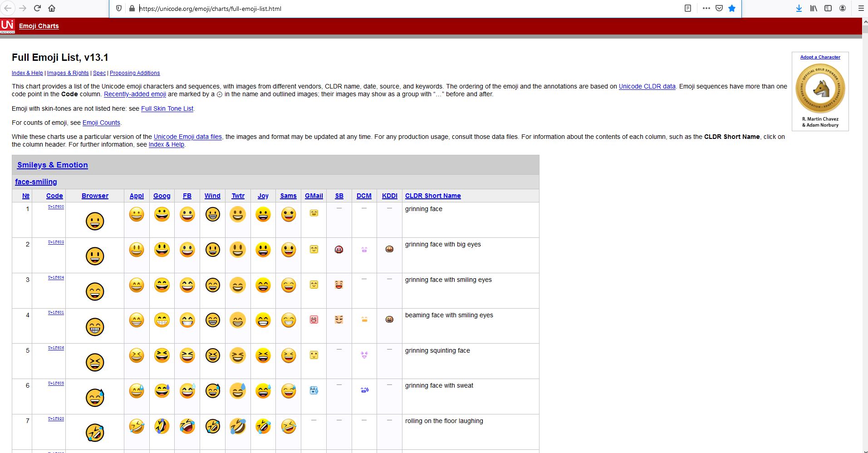Click the padlock site security icon
The height and width of the screenshot is (453, 868).
click(x=132, y=8)
